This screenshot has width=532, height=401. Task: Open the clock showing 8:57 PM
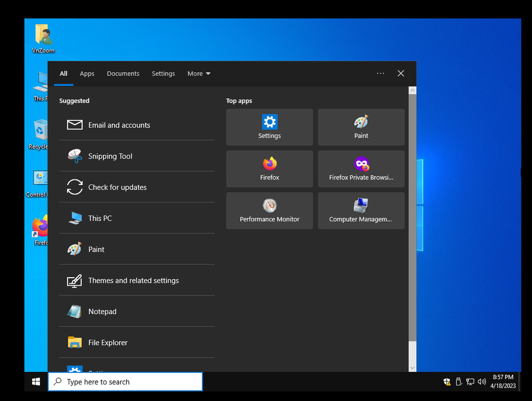[x=503, y=381]
